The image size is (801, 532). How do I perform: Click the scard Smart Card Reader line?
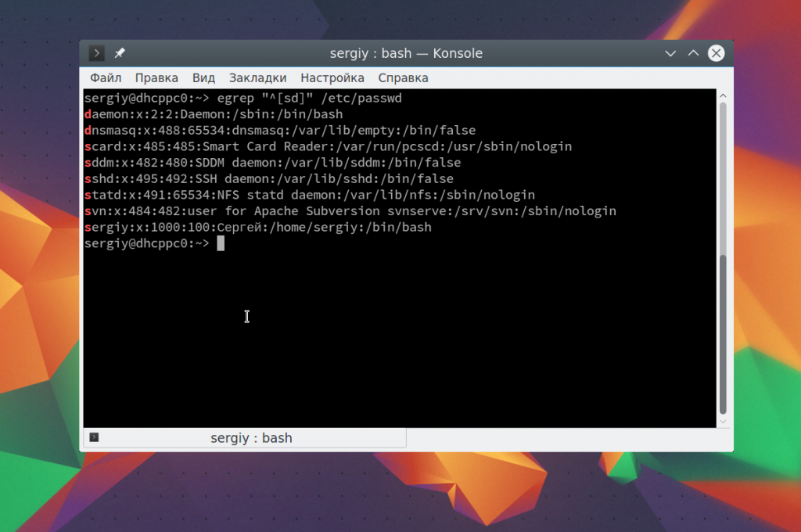point(328,146)
